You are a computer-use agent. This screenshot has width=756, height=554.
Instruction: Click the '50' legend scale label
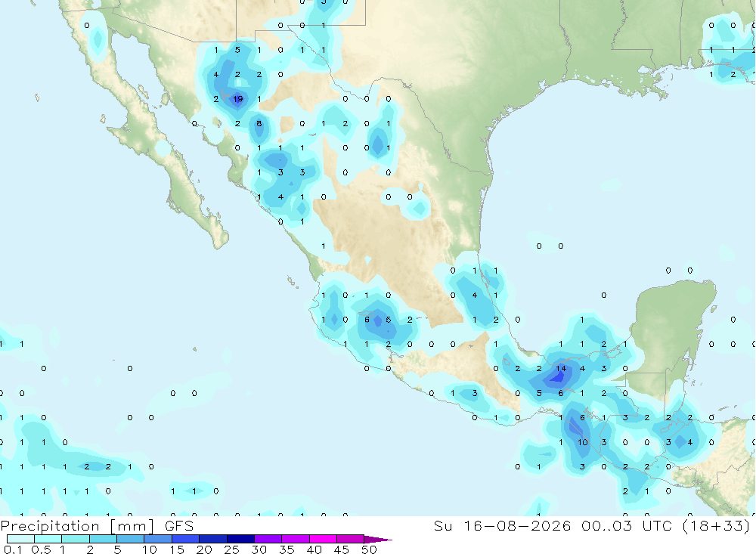[370, 549]
